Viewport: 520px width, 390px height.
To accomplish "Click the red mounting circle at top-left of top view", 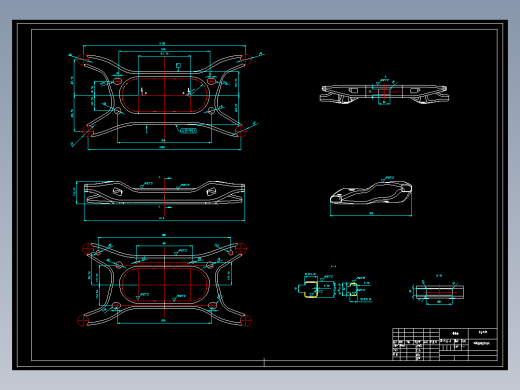I will pyautogui.click(x=83, y=59).
